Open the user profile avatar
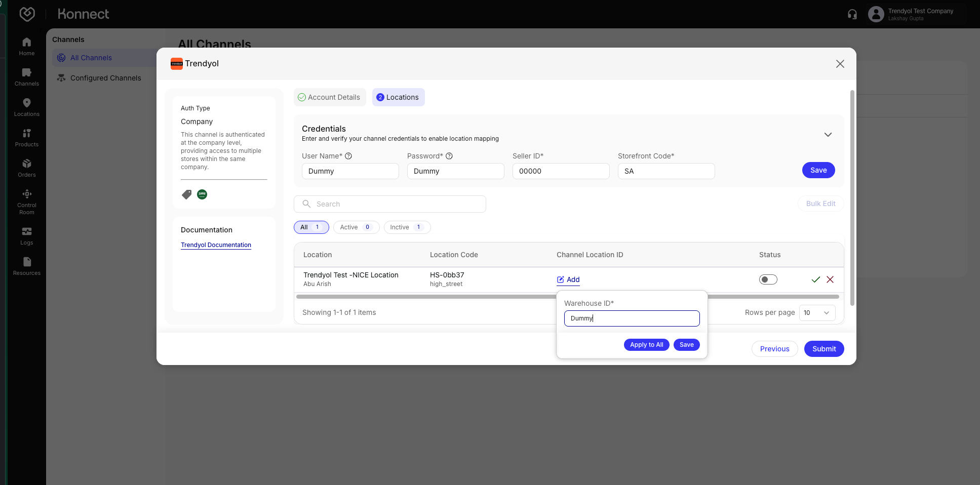The width and height of the screenshot is (980, 485). tap(876, 14)
